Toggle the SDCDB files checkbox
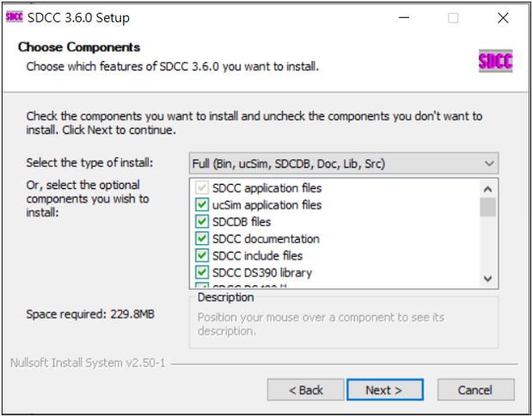Screen dimensions: 532x416 click(202, 222)
